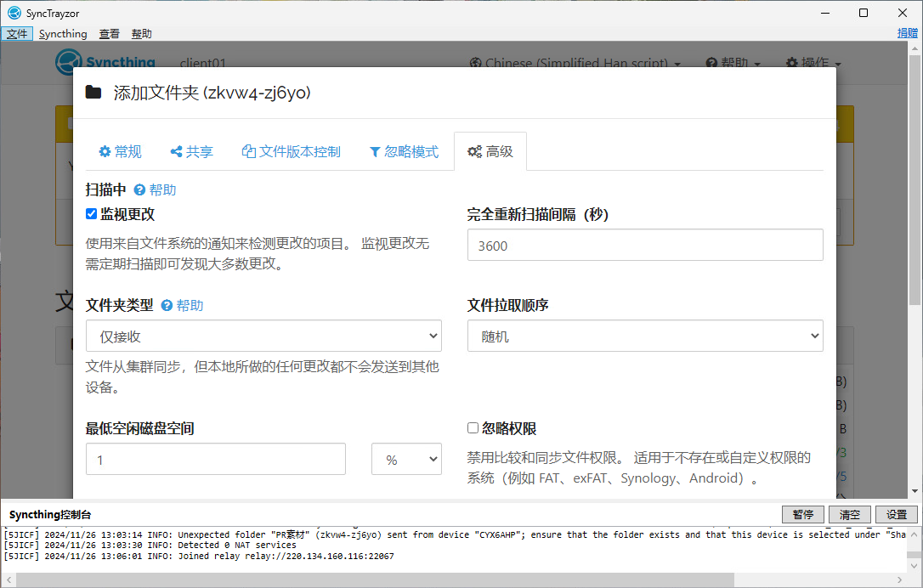Screen dimensions: 923x588
Task: Click the log line Detected 0 NAT services
Action: pos(150,545)
